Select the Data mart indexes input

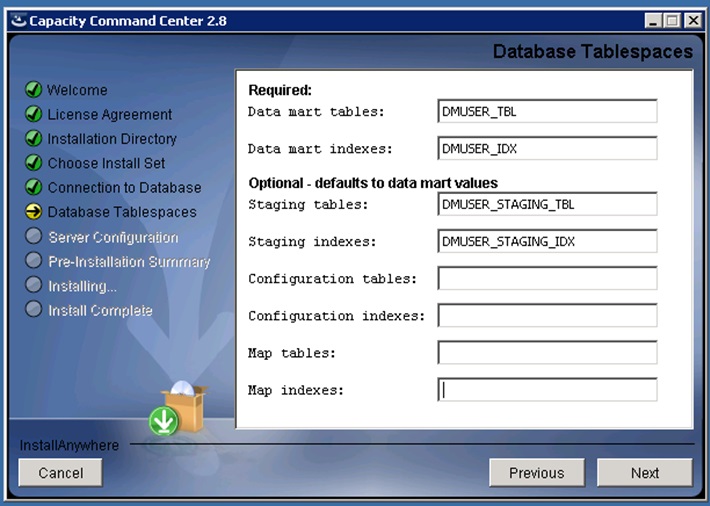[547, 149]
